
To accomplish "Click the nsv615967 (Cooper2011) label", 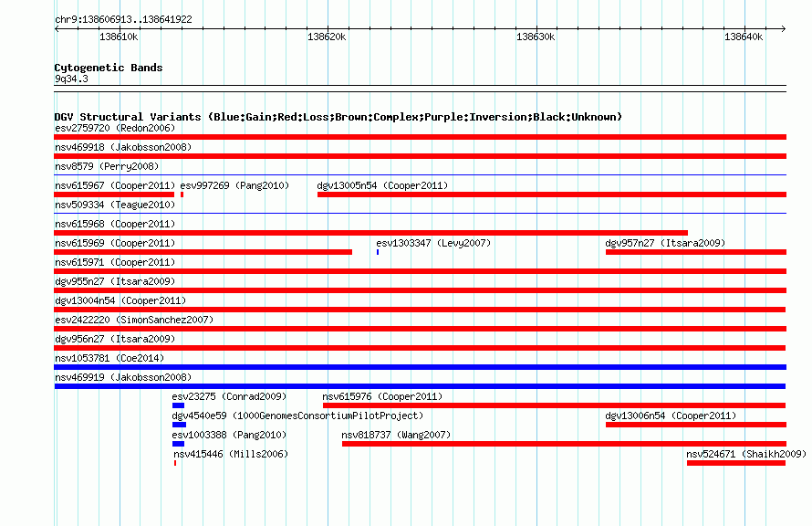I will click(115, 185).
